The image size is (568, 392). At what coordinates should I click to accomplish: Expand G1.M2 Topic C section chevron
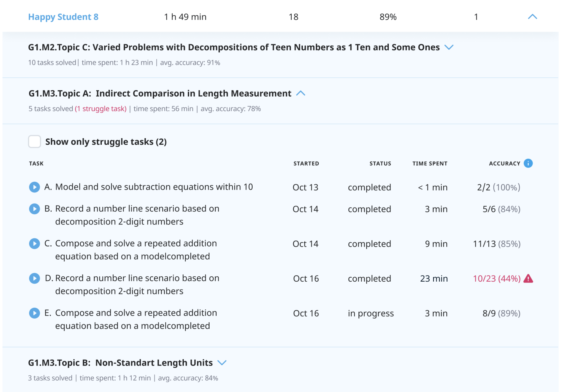449,47
